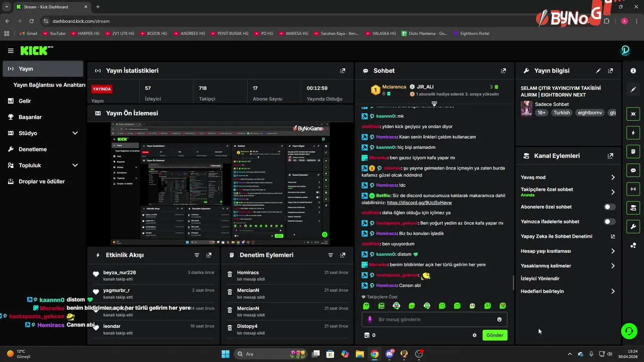Click the pencil edit icon in right toolbar
644x362 pixels.
point(633,89)
